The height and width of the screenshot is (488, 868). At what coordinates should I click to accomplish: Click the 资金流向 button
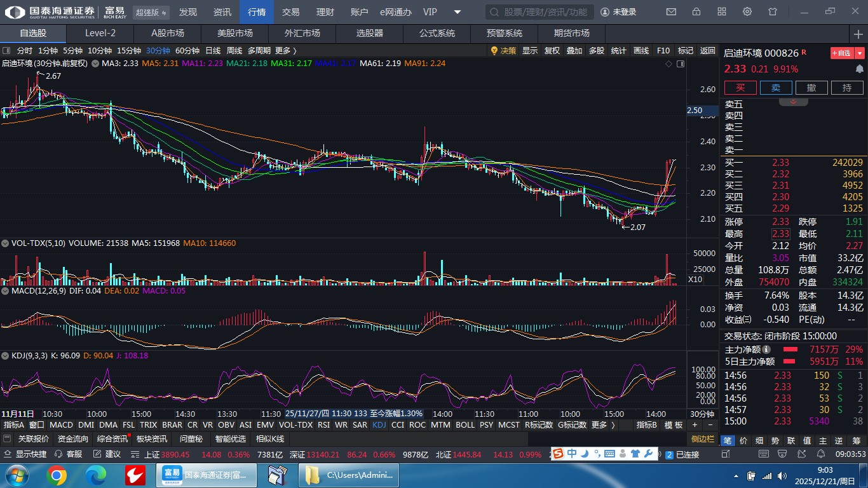[x=72, y=438]
